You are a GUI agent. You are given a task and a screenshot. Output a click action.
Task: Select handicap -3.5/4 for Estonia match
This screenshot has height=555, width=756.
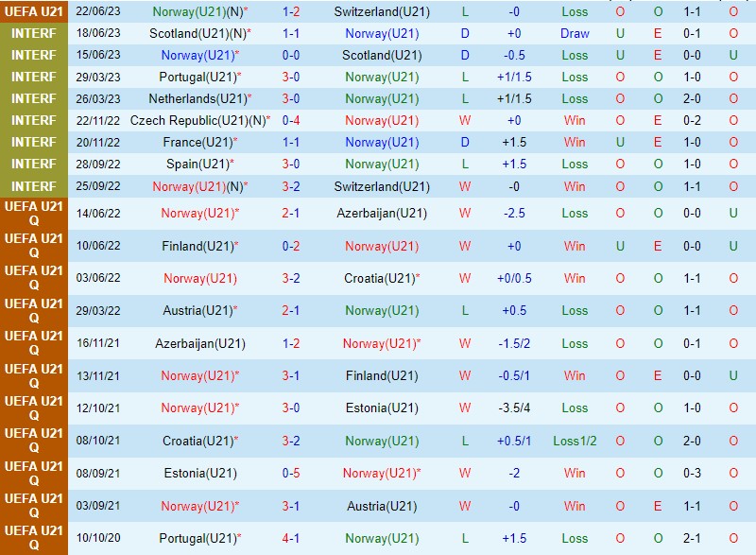(x=514, y=408)
